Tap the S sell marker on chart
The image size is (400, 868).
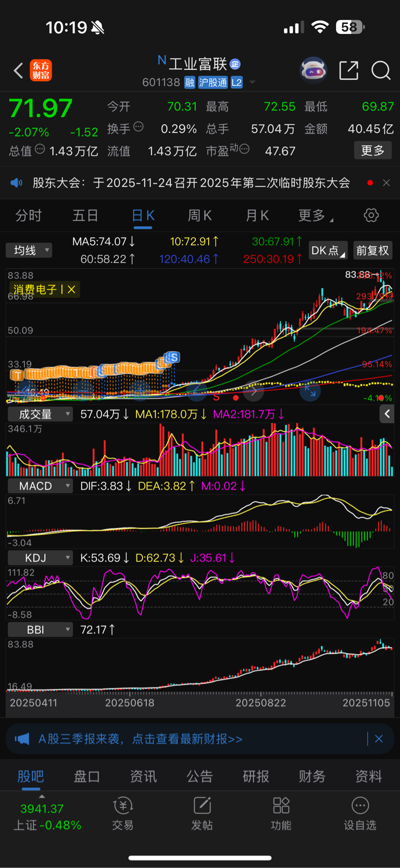(x=173, y=357)
